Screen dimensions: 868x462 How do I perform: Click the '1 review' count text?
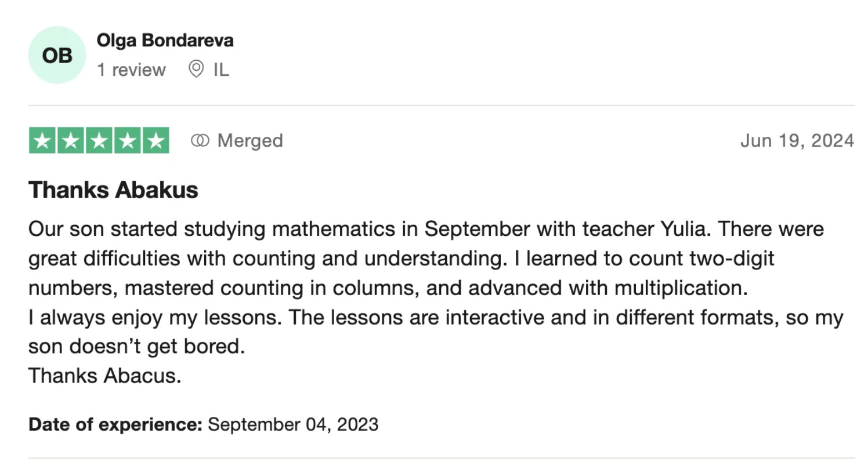click(x=131, y=70)
